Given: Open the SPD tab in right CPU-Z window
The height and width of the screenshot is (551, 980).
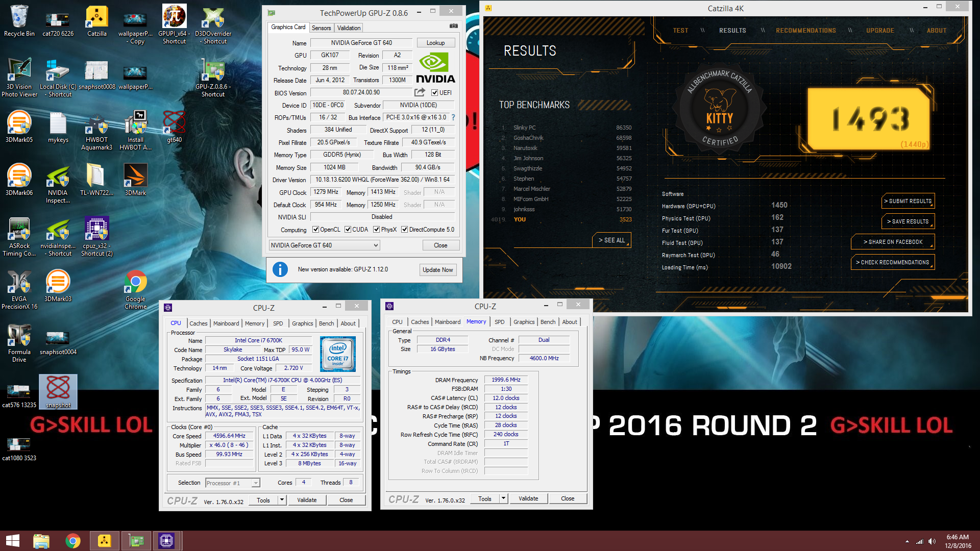Looking at the screenshot, I should click(499, 322).
